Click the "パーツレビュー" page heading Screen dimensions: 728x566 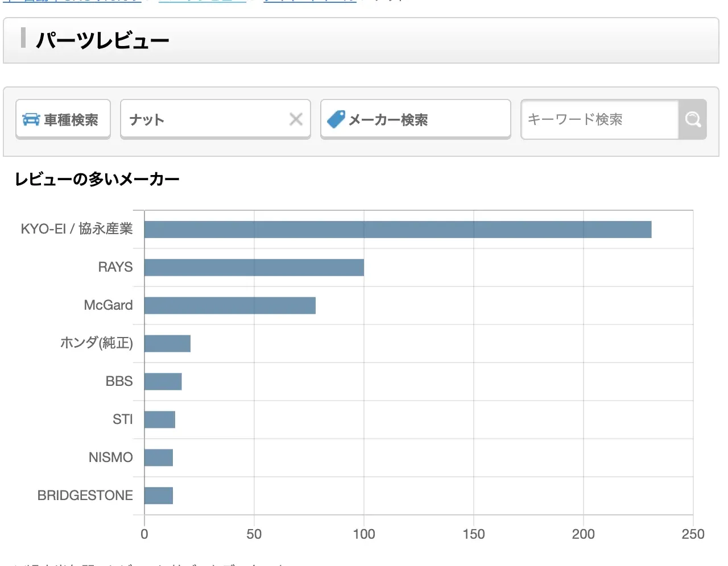coord(102,41)
